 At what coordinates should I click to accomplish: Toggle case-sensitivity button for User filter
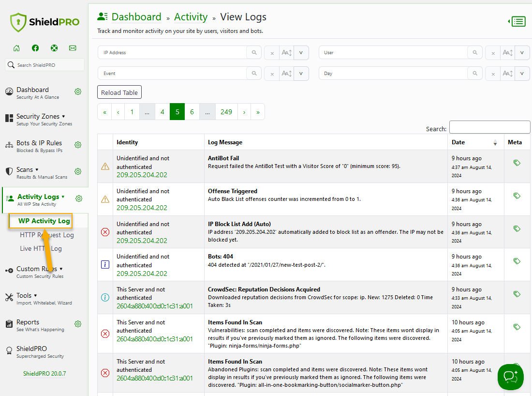point(507,53)
